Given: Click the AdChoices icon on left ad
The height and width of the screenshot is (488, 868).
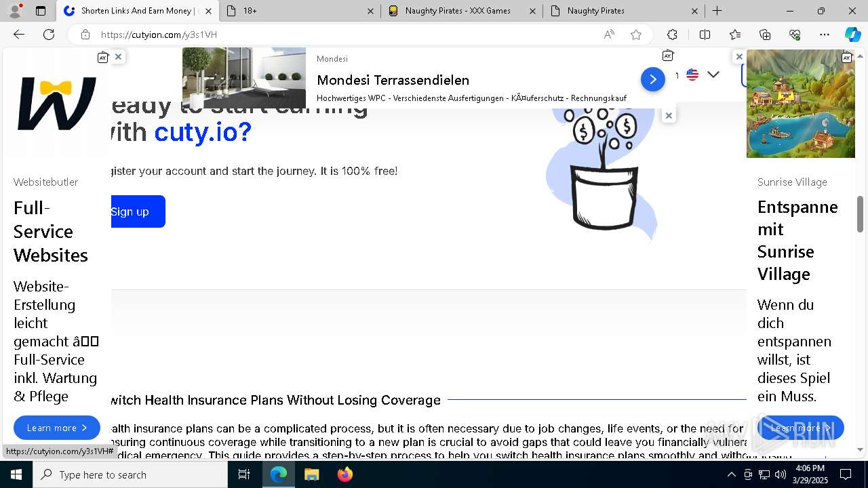Looking at the screenshot, I should [102, 58].
